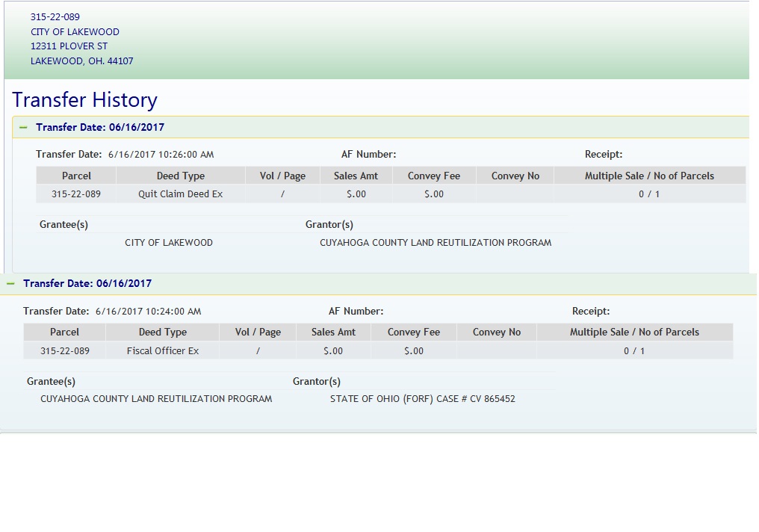Click Deed Type column header above Quit Claim Deed
The image size is (759, 532).
[180, 176]
